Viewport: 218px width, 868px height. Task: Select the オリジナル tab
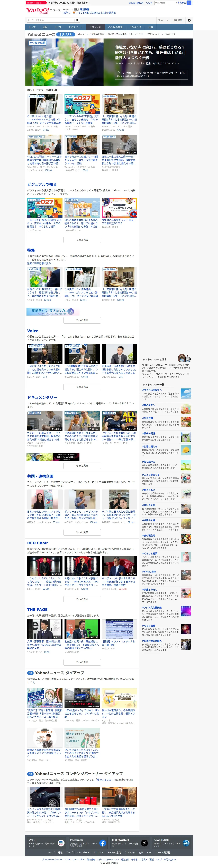coord(95,27)
